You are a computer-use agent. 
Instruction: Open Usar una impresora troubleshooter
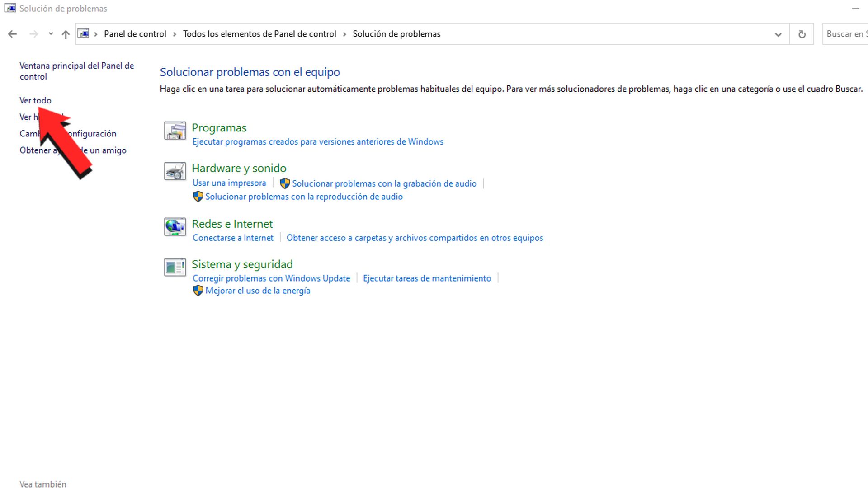coord(229,183)
